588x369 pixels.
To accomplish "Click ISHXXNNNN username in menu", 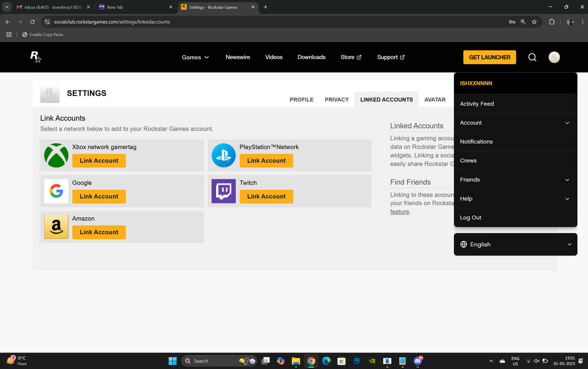I will pos(476,83).
